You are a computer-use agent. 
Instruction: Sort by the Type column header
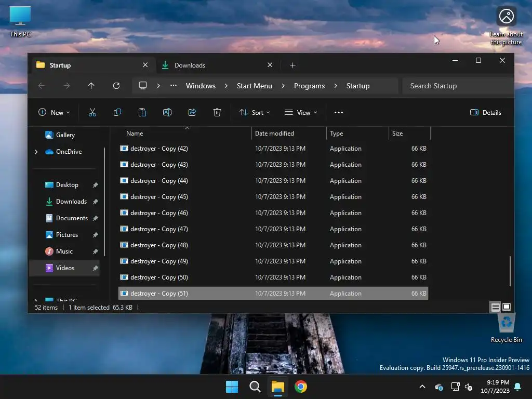tap(357, 134)
